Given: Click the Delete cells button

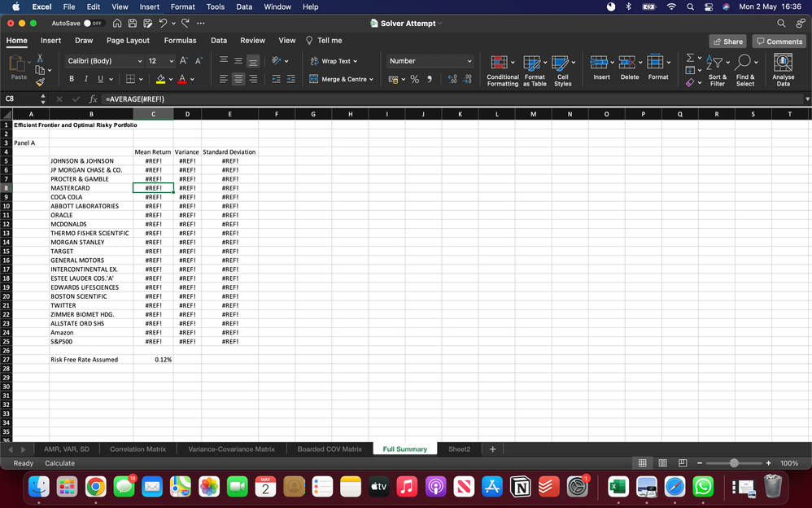Looking at the screenshot, I should [x=630, y=68].
